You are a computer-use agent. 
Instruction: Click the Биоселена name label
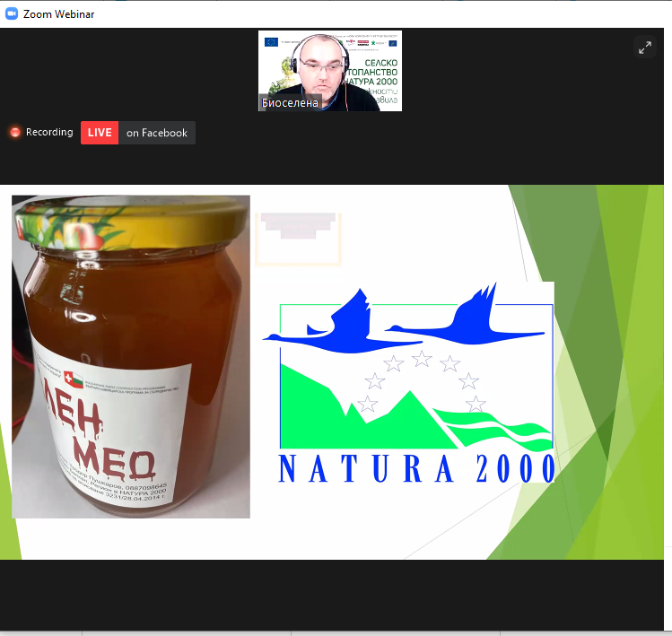pos(290,103)
